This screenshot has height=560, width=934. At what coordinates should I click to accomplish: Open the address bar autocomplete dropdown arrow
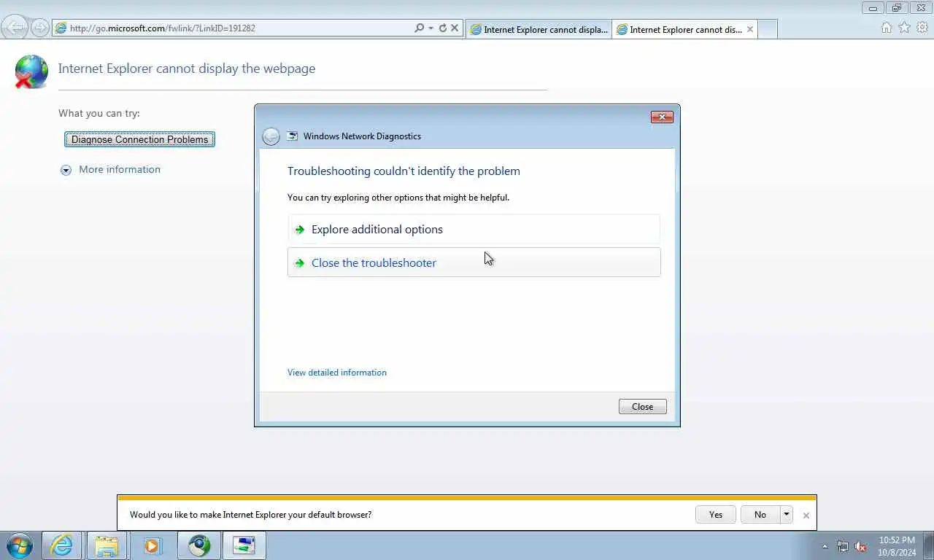tap(431, 28)
